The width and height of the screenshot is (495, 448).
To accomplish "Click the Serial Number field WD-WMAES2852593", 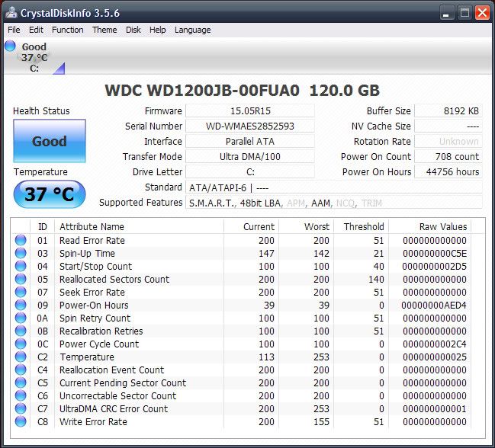I will (250, 126).
